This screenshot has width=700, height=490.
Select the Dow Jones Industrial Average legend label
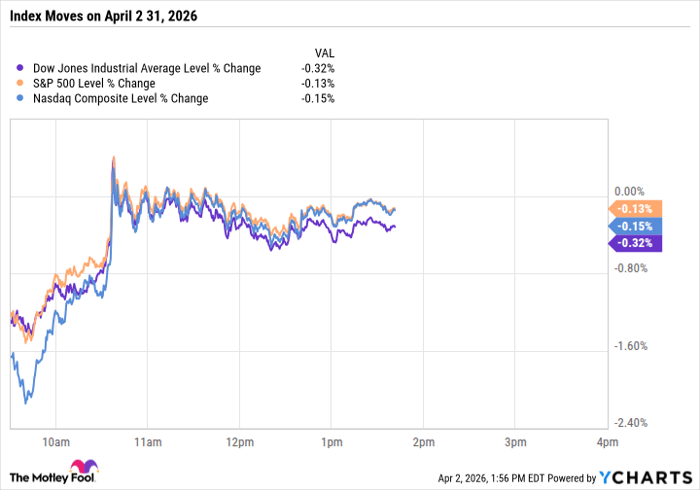146,69
